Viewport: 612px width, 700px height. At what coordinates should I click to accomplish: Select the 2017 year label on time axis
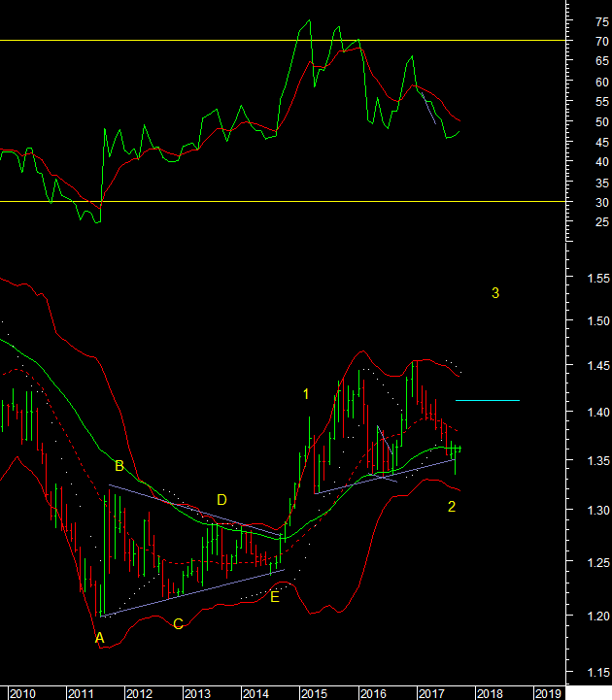click(x=431, y=694)
